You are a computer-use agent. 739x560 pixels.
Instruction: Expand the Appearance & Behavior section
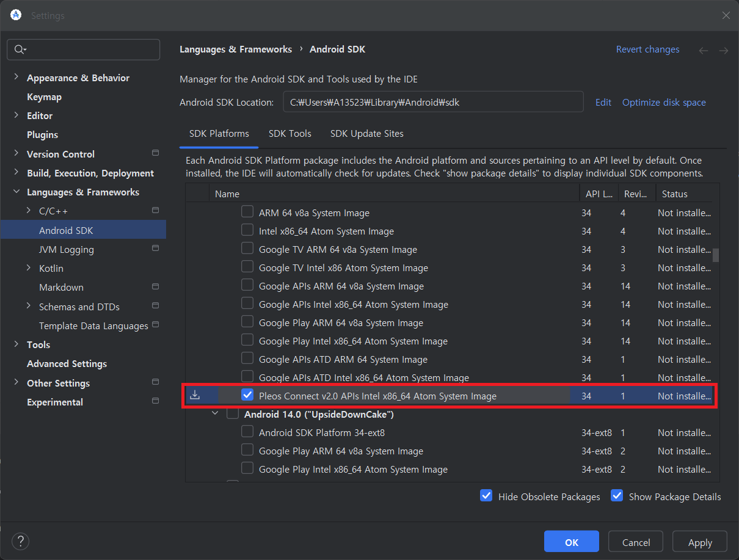pos(16,78)
